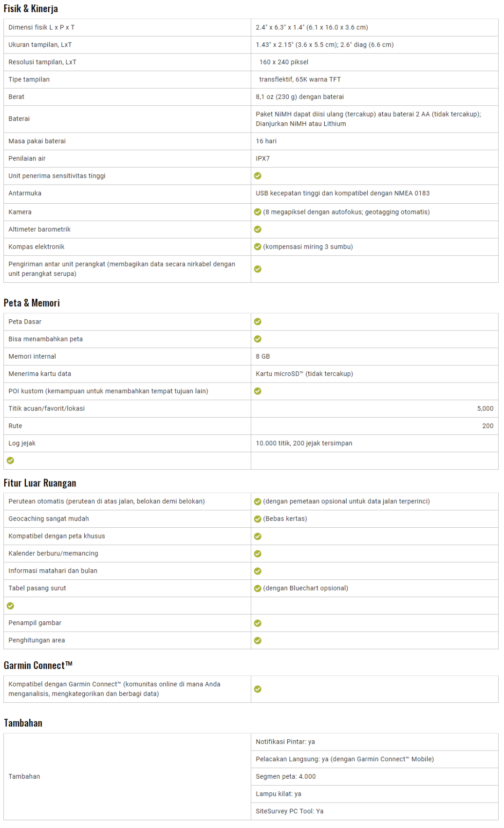This screenshot has height=828, width=504.
Task: Click the checkmark beside Kamera specification
Action: click(258, 212)
